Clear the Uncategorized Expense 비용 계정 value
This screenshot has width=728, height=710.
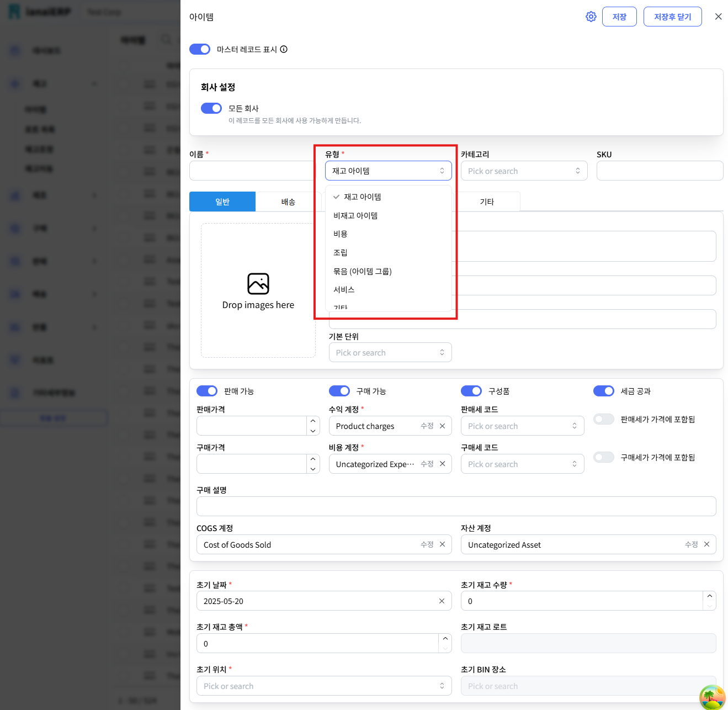(442, 464)
